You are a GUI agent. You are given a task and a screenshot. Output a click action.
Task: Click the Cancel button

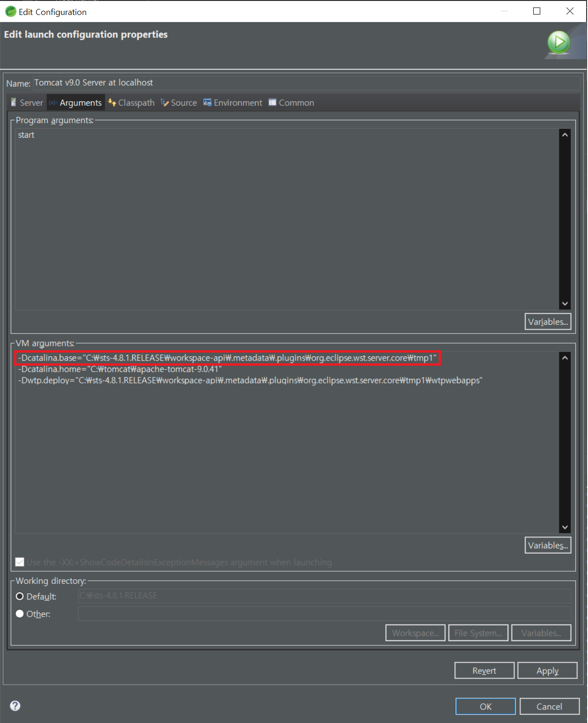549,706
